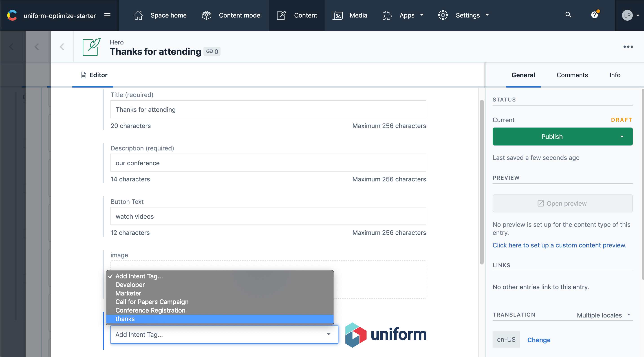Click the hamburger menu beside uniform-optimize-starter
The image size is (644, 357).
point(107,15)
